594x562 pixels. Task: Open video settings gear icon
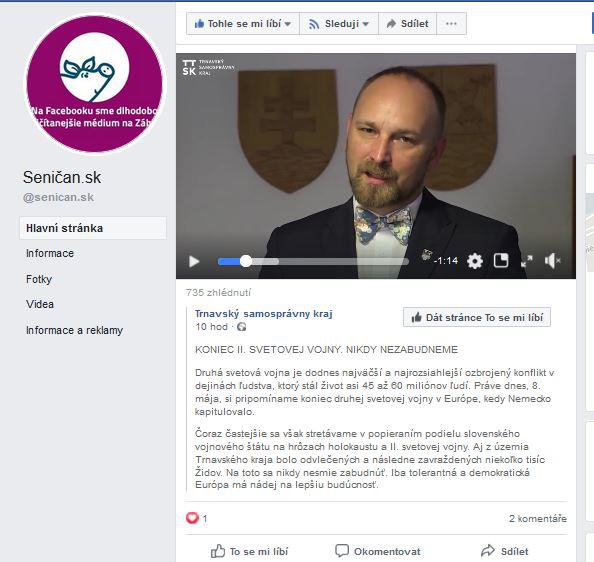pos(475,261)
